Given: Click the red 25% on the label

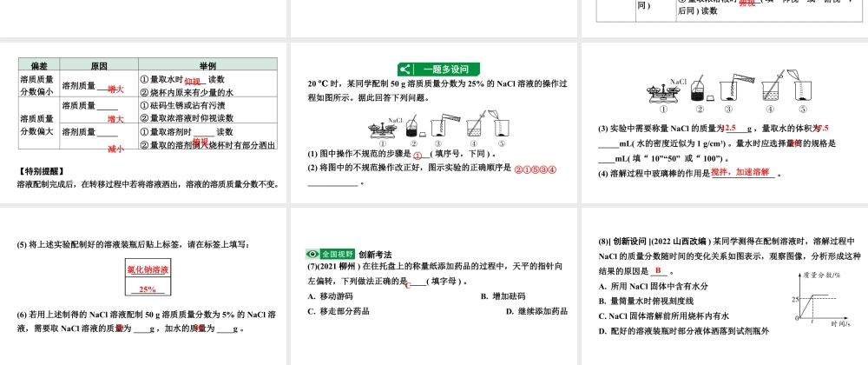Looking at the screenshot, I should click(148, 289).
